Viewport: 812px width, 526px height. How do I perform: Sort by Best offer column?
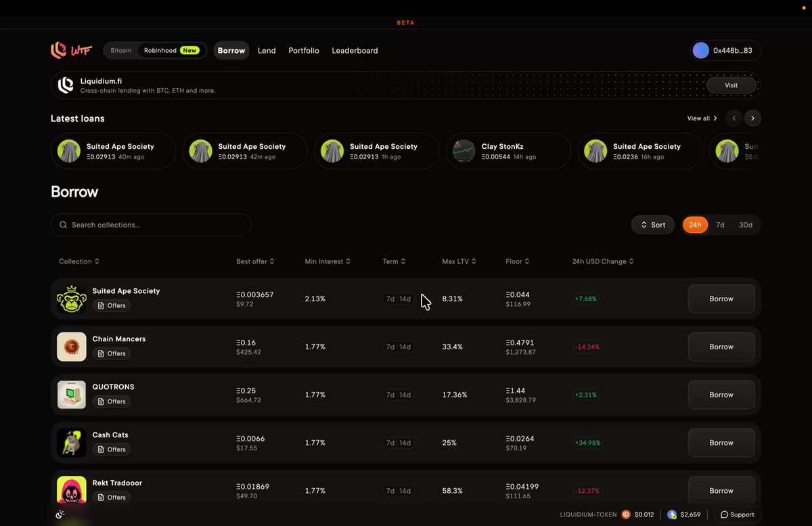click(255, 261)
